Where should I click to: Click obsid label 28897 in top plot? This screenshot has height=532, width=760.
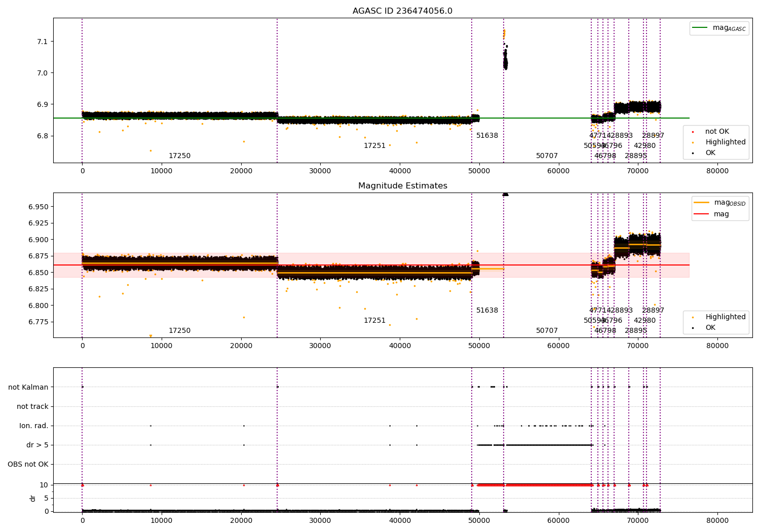653,136
